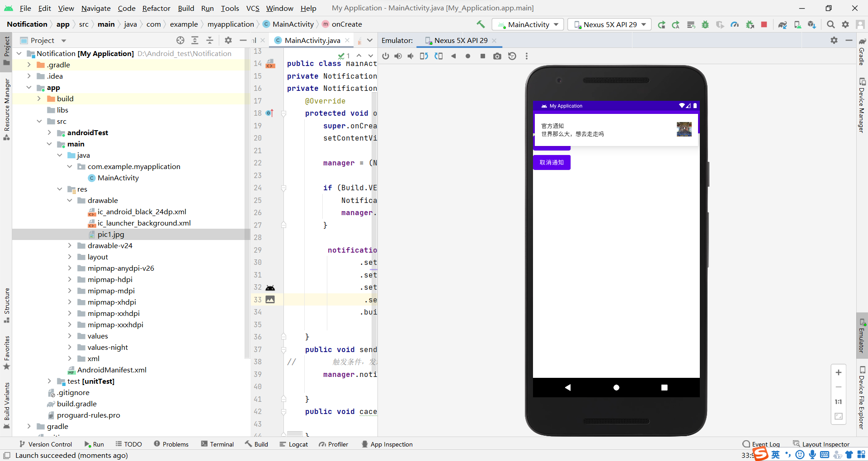Stop the running application
The width and height of the screenshot is (868, 461).
pos(764,24)
